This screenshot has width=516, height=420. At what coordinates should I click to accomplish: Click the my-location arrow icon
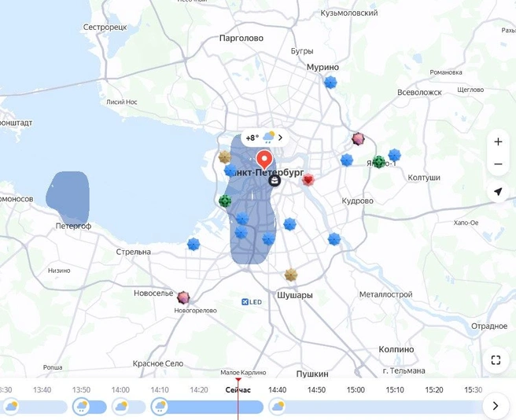coord(498,191)
